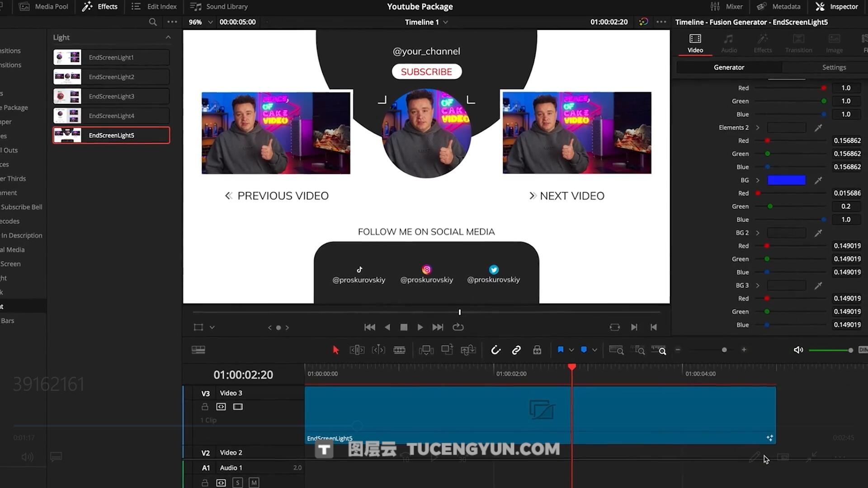Insert clip into timeline
This screenshot has height=488, width=868.
pos(426,350)
